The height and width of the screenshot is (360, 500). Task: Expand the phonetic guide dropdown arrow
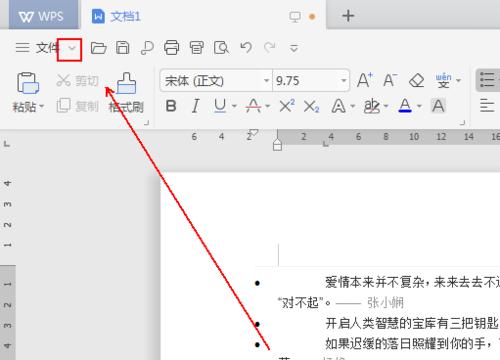click(x=459, y=81)
